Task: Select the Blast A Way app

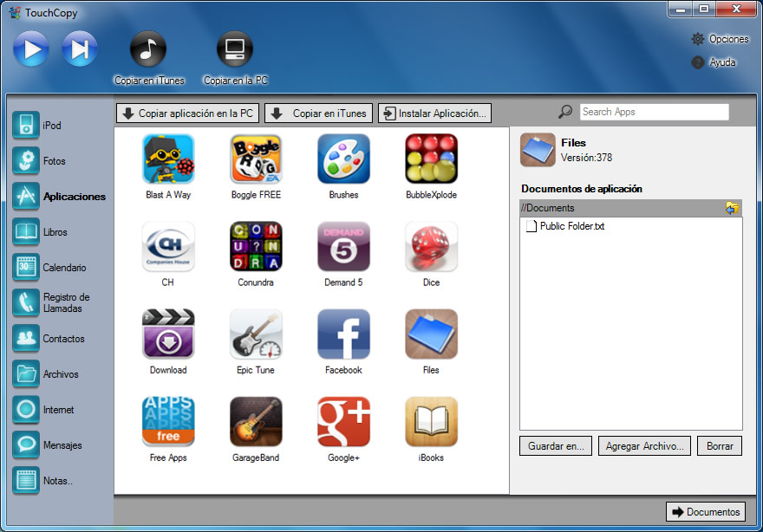Action: pyautogui.click(x=168, y=167)
